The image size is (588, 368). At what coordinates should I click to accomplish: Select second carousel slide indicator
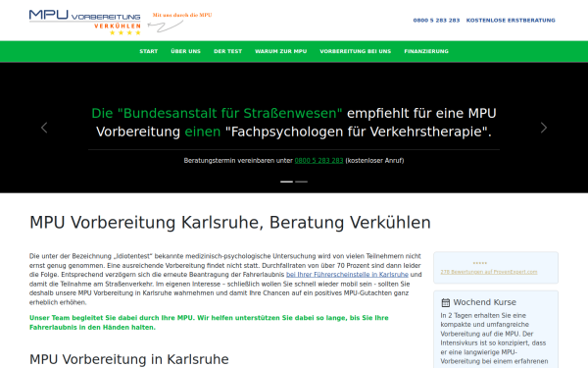[301, 182]
